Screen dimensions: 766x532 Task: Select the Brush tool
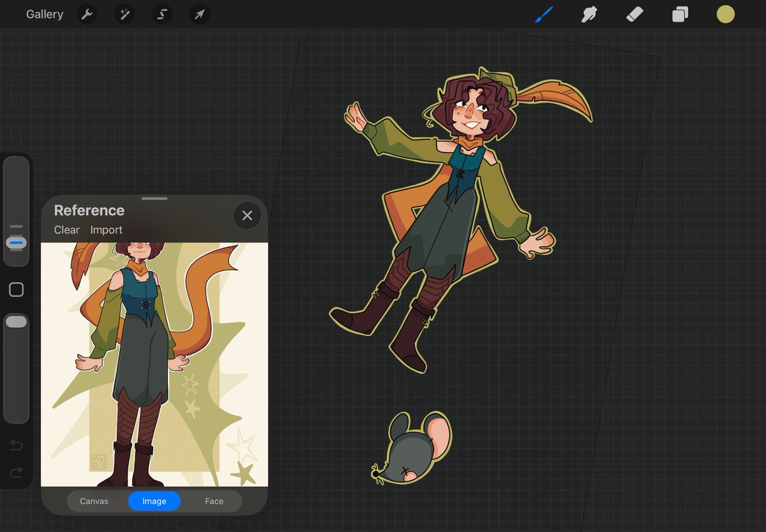point(543,14)
